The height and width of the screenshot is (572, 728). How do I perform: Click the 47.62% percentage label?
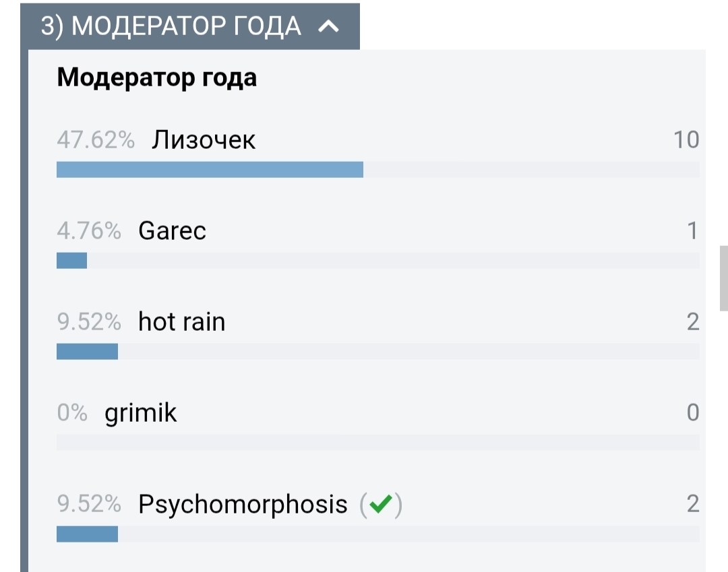(96, 140)
